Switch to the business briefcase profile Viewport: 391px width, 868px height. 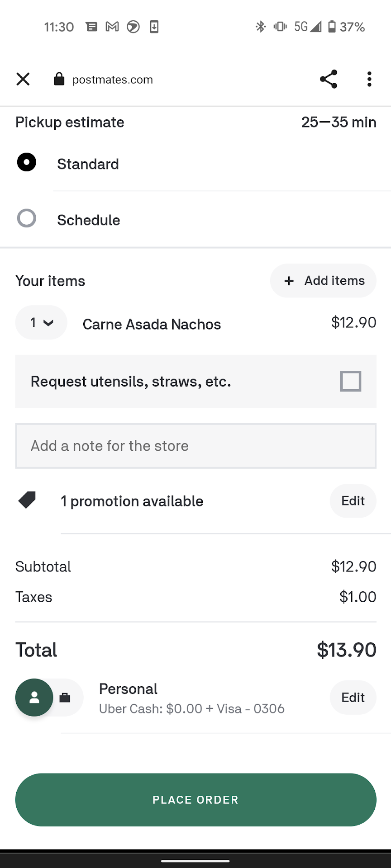click(x=65, y=698)
